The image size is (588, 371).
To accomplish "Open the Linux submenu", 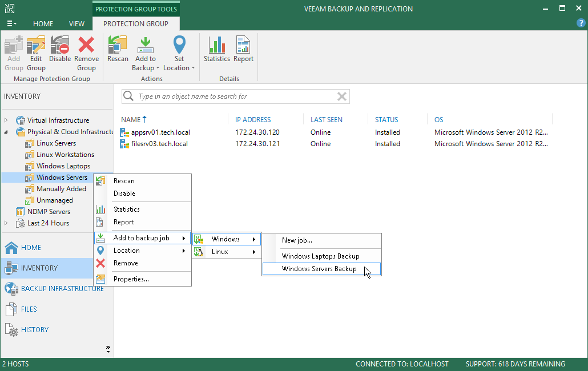I will click(227, 252).
